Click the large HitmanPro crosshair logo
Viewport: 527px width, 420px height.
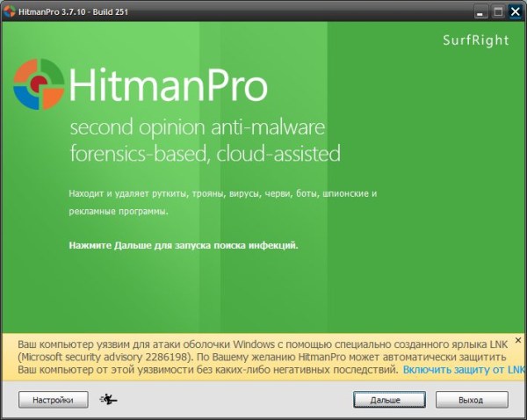pos(39,84)
